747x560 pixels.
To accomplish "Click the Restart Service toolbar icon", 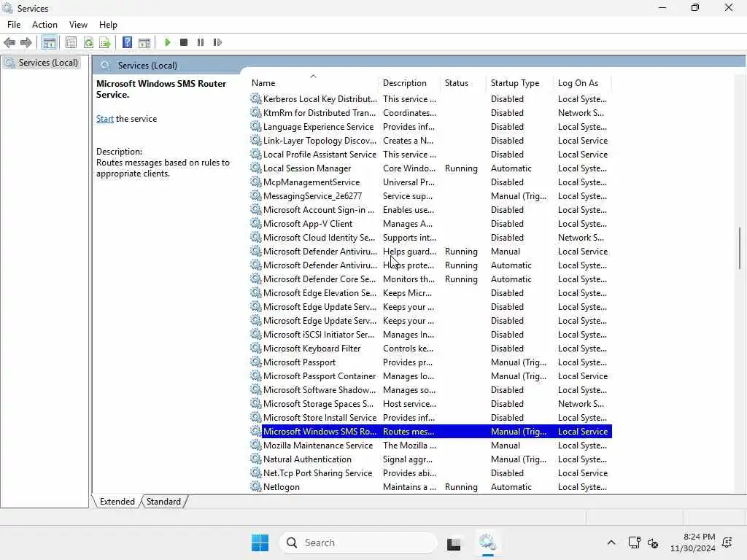I will 217,42.
